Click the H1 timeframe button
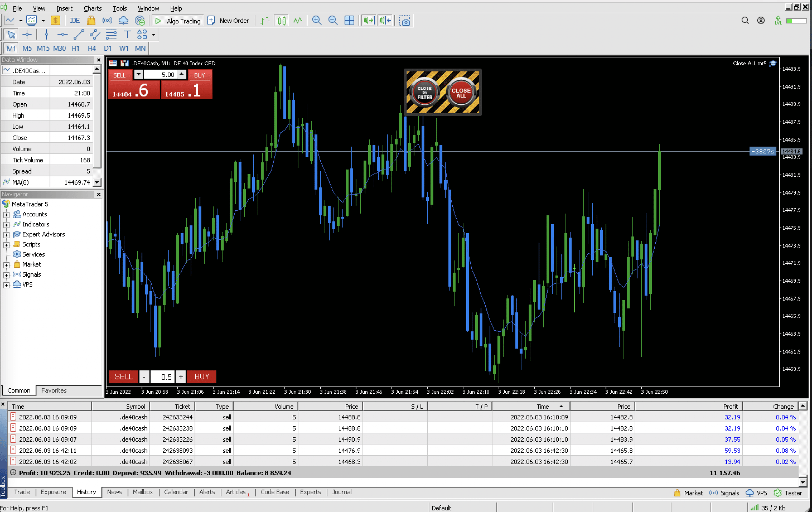Screen dimensions: 812x512 click(75, 48)
